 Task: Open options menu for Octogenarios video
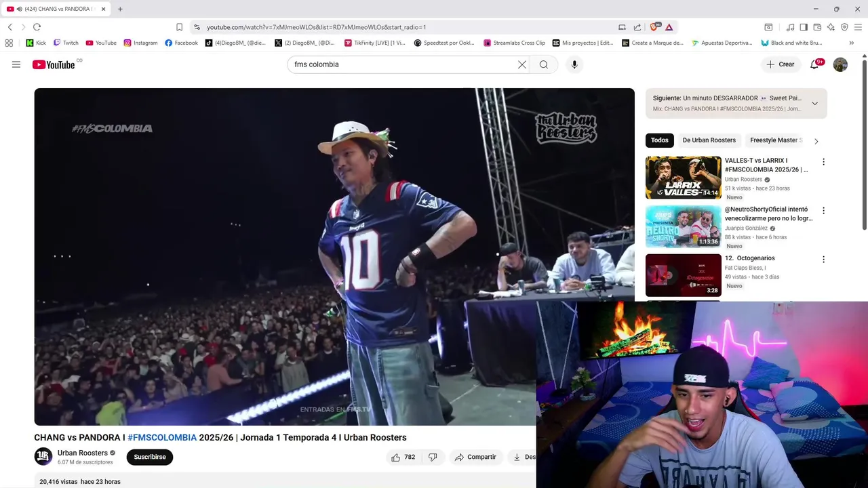tap(823, 260)
